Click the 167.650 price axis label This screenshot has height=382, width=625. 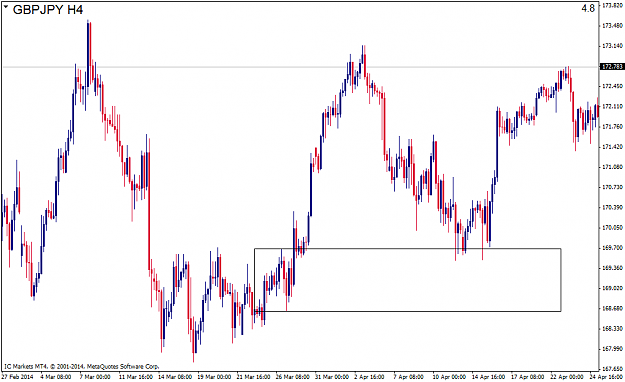[613, 369]
